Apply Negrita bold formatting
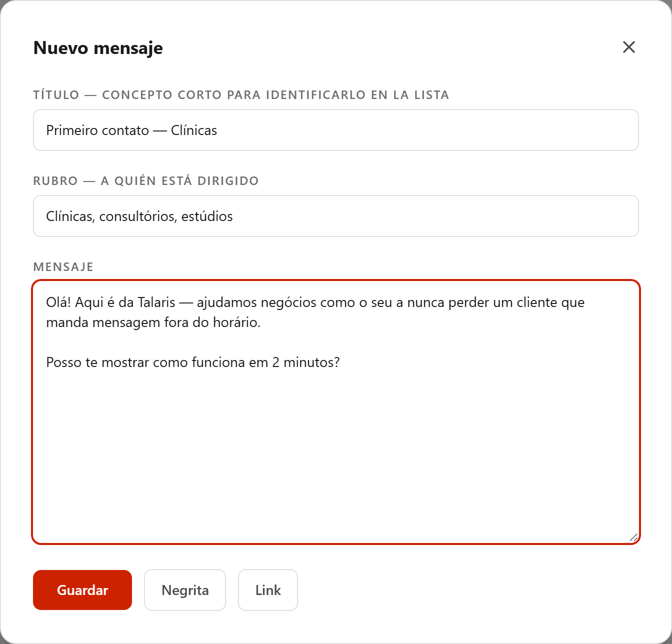Viewport: 672px width, 644px height. pos(185,590)
